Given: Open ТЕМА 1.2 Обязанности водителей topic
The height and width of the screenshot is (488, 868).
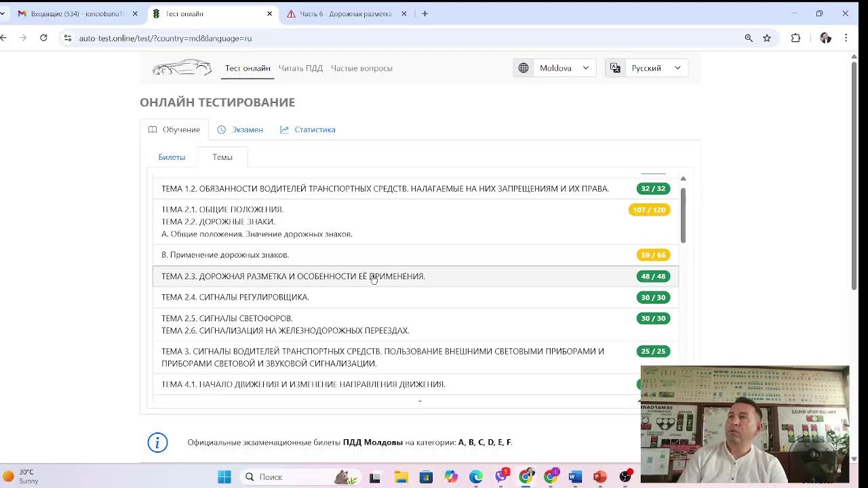Looking at the screenshot, I should tap(416, 188).
